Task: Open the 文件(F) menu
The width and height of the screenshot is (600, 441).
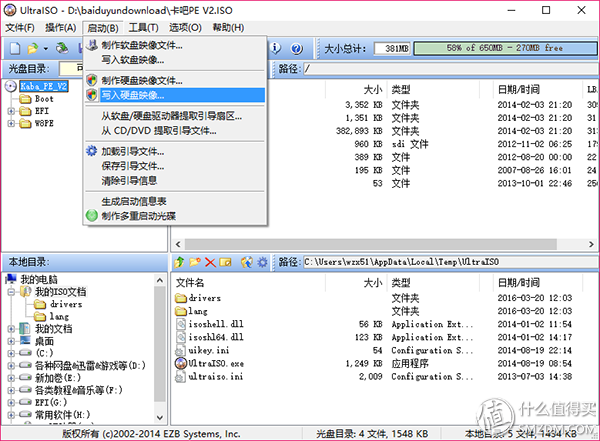Action: (x=20, y=28)
